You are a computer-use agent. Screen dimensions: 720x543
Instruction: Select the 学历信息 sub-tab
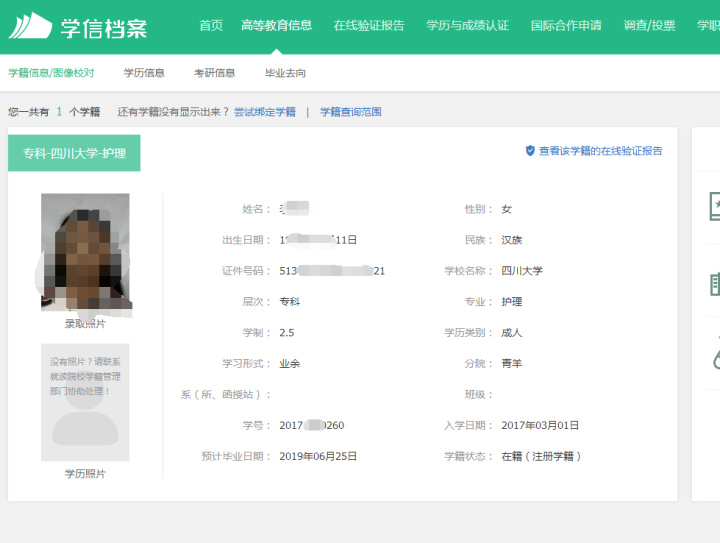[x=144, y=73]
